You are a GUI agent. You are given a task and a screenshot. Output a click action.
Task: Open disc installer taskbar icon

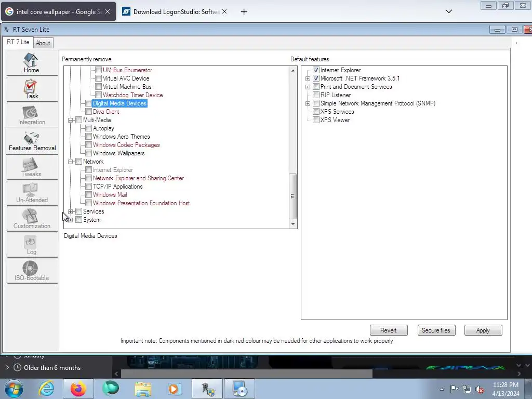240,389
